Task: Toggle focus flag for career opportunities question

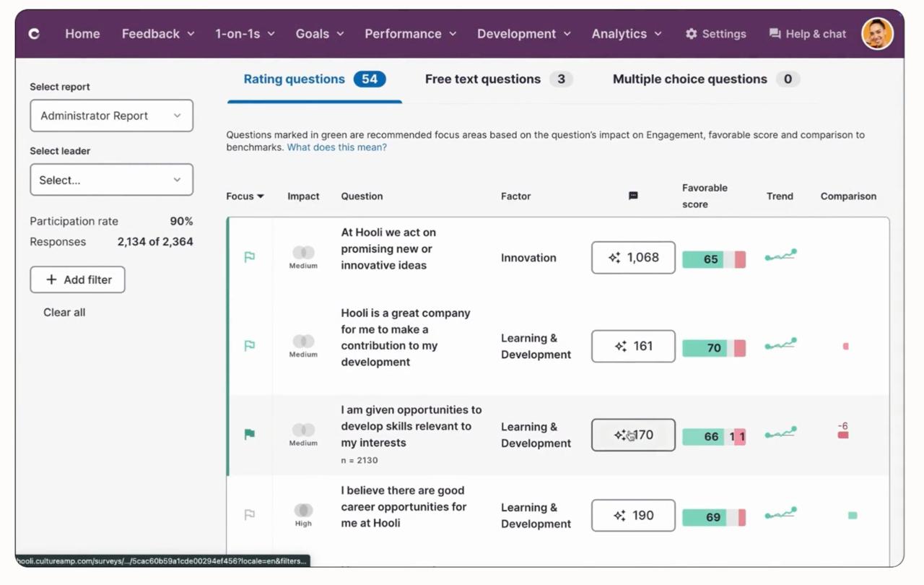Action: pyautogui.click(x=250, y=515)
